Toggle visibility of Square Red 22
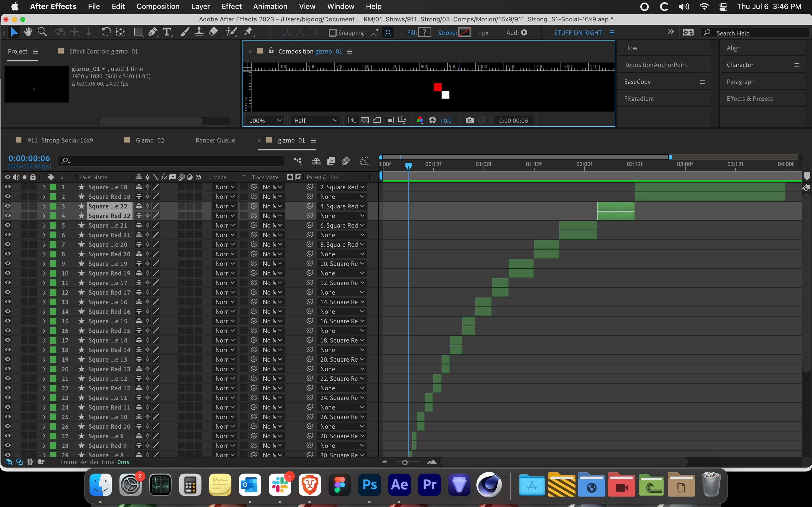Viewport: 812px width, 507px height. 7,215
